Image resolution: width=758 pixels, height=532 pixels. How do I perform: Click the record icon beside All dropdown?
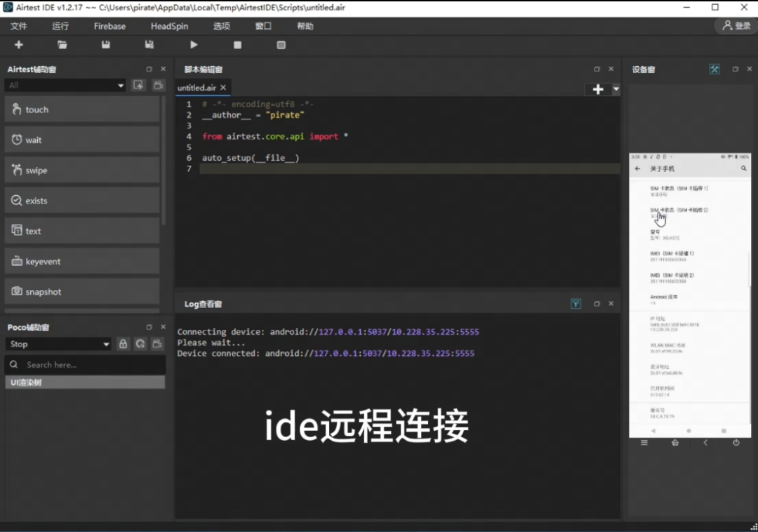click(x=138, y=85)
